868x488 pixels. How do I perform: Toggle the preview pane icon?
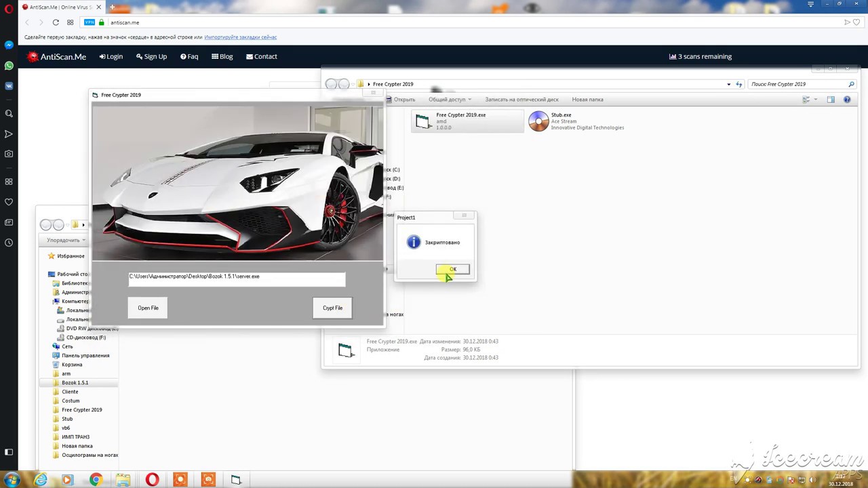(831, 100)
